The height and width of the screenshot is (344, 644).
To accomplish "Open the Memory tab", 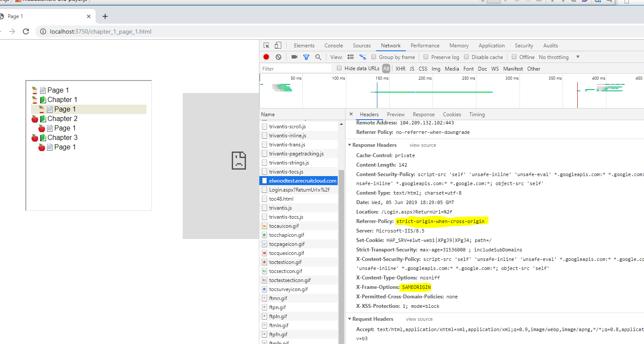I will click(459, 46).
